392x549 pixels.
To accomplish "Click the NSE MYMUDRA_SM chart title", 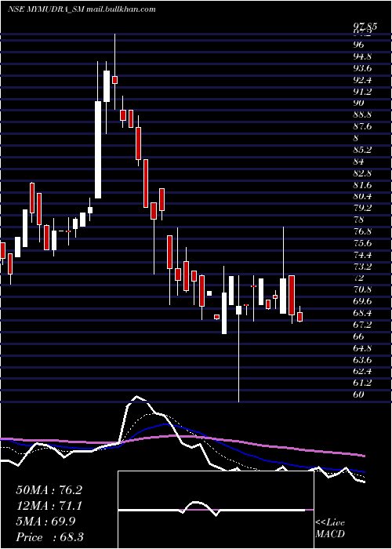I will [x=45, y=9].
